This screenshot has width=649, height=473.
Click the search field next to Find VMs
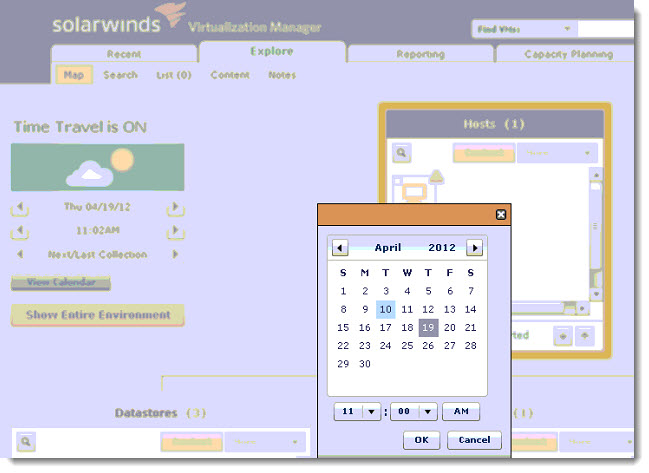coord(606,29)
